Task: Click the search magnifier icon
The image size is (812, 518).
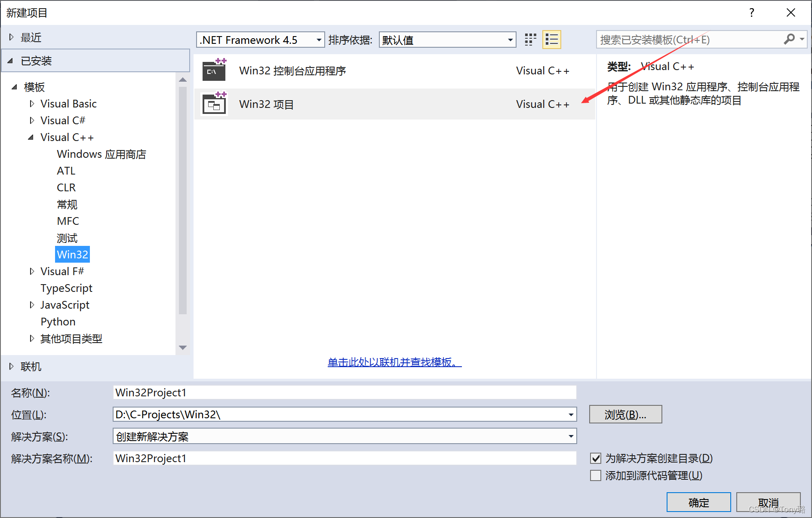Action: [789, 39]
